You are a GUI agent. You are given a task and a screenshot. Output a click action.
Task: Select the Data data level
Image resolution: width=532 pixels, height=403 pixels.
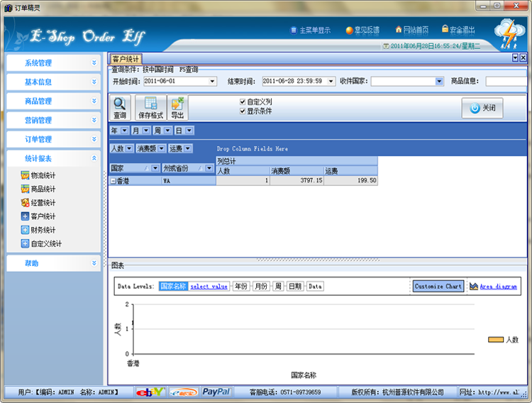tap(315, 286)
